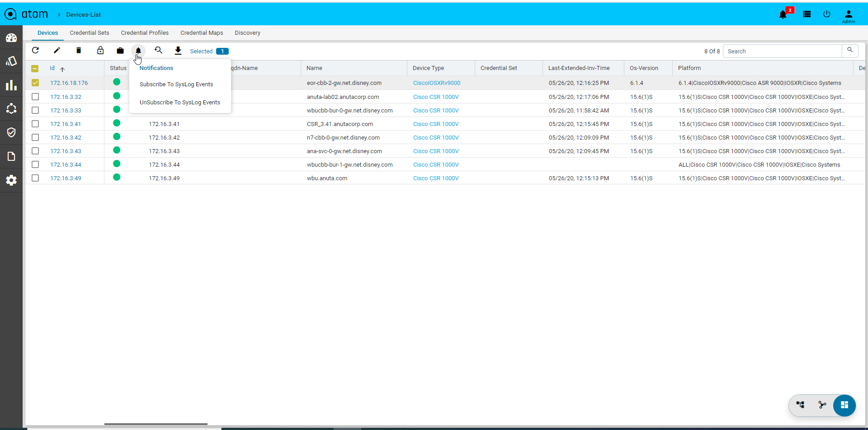Click the power logout icon
Image resolution: width=868 pixels, height=430 pixels.
(x=827, y=14)
